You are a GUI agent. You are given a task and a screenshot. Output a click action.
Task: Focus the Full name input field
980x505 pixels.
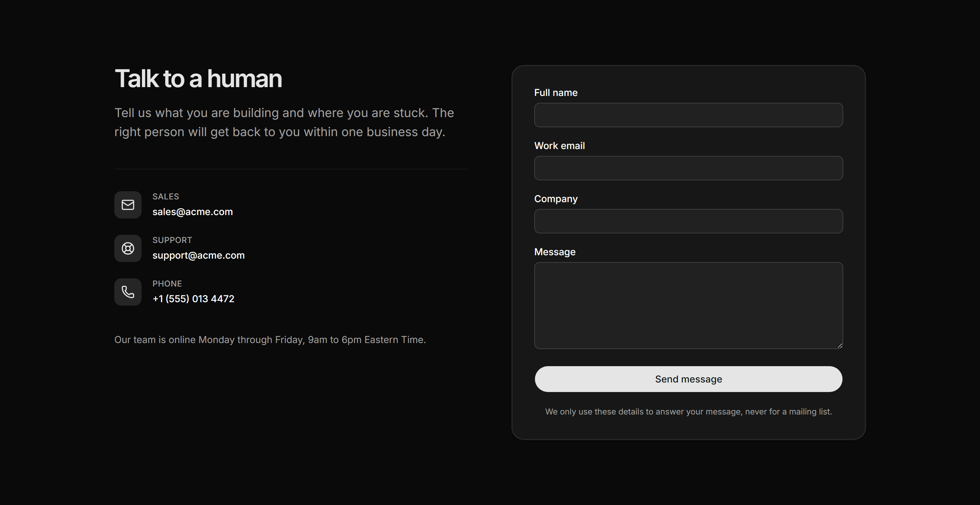pos(689,115)
